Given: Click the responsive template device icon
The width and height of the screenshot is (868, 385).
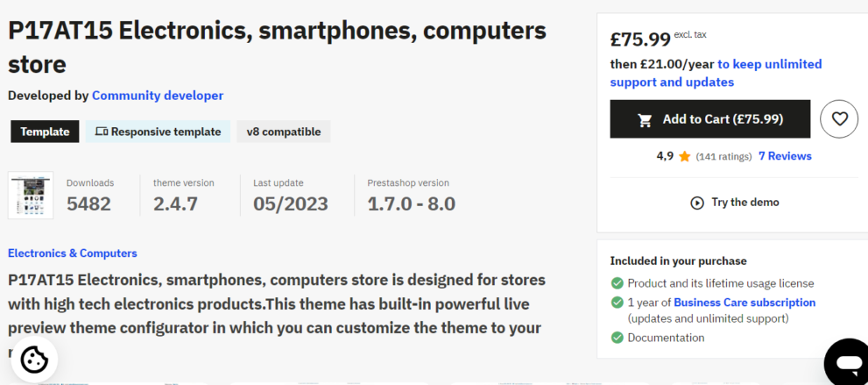Looking at the screenshot, I should pos(101,132).
